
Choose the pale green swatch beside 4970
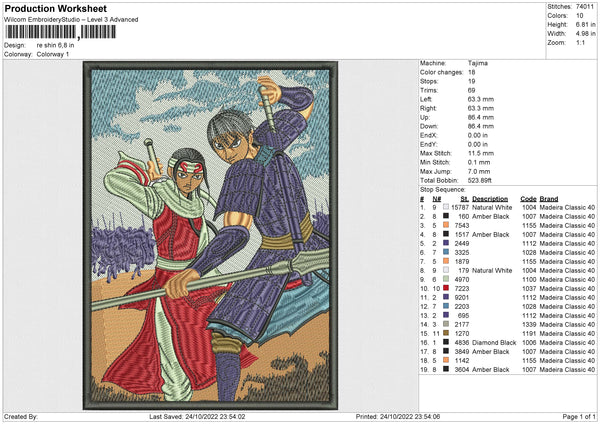(446, 279)
